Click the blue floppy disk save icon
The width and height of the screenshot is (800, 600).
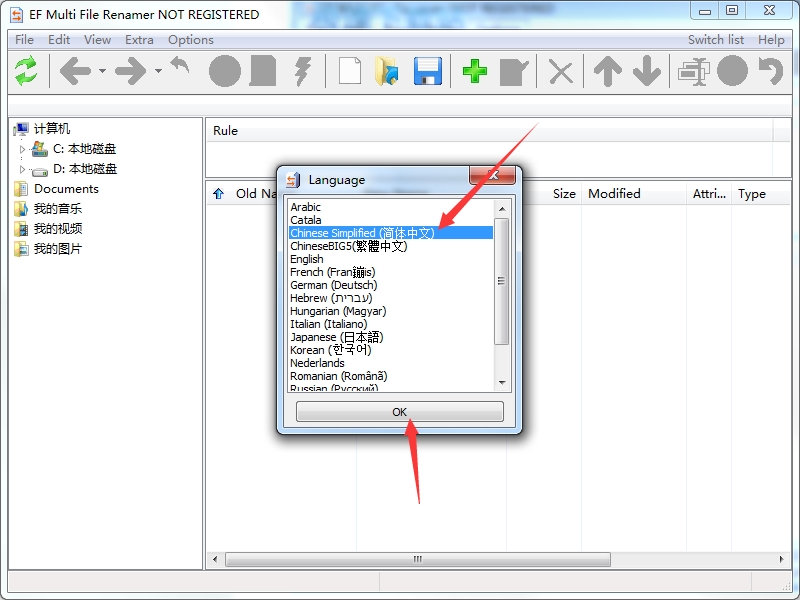pos(428,71)
